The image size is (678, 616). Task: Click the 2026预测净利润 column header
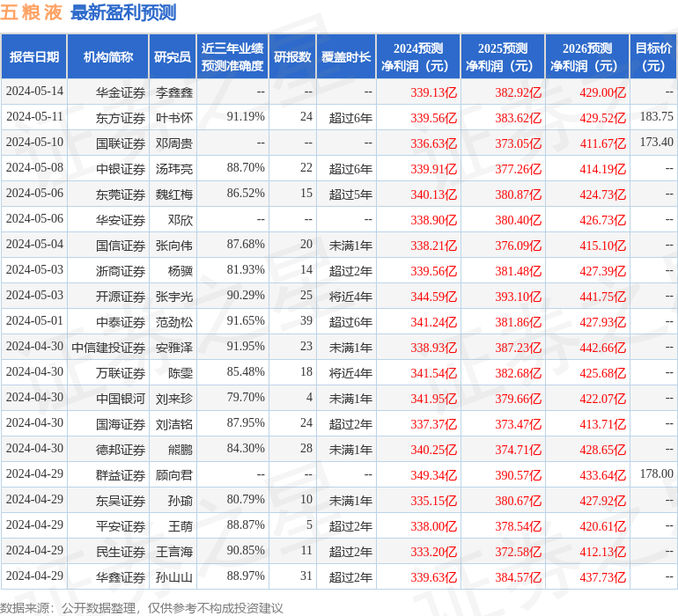point(587,57)
